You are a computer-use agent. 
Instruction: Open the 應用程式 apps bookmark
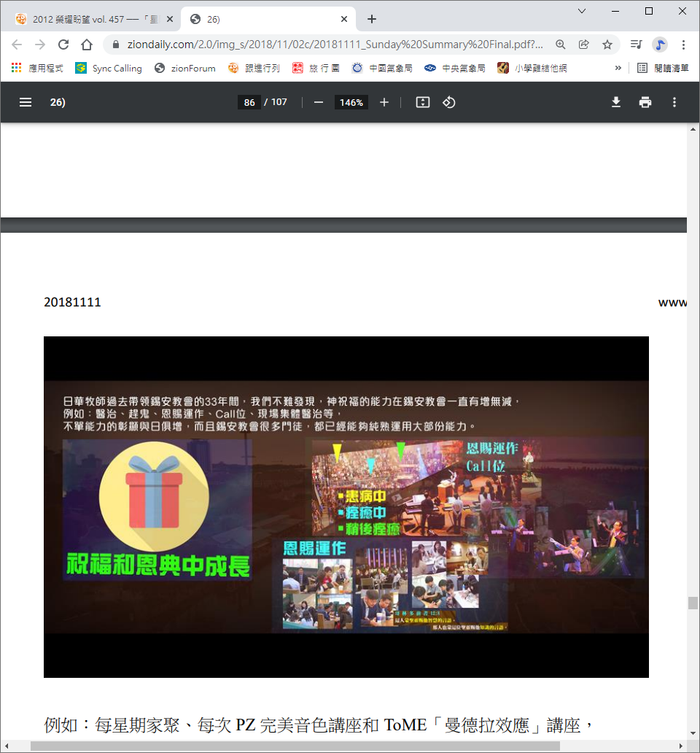pyautogui.click(x=37, y=68)
